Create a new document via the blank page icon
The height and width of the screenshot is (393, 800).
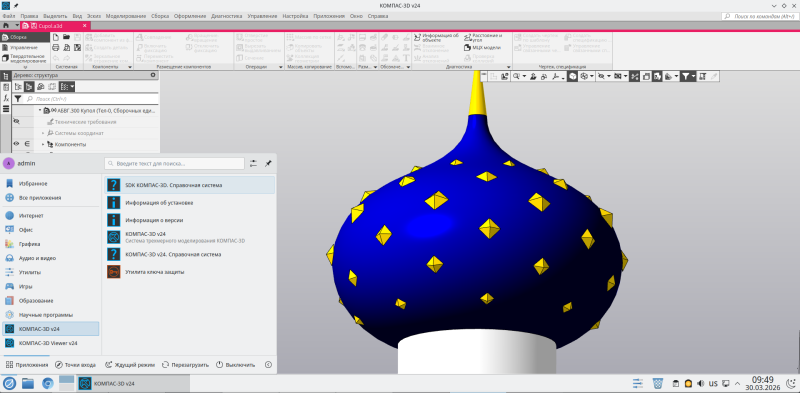tap(56, 37)
